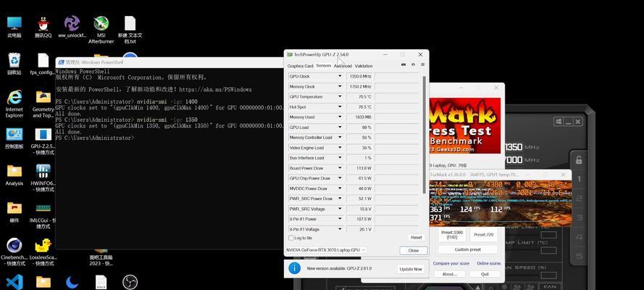Click the Update Now button
Image resolution: width=644 pixels, height=290 pixels.
click(x=410, y=269)
